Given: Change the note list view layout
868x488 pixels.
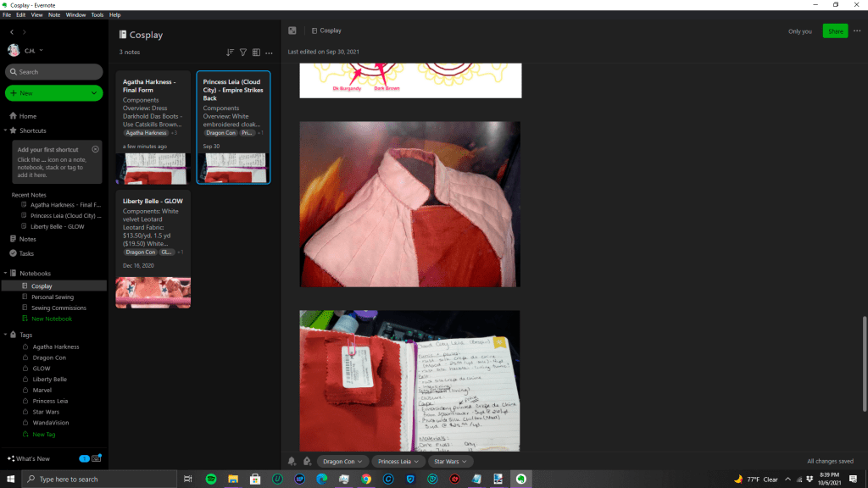Looking at the screenshot, I should (x=256, y=53).
